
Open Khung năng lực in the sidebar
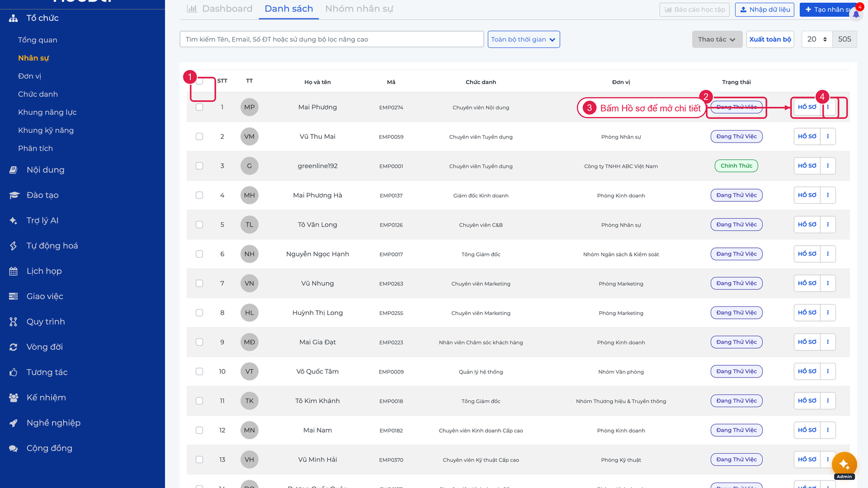pos(47,112)
